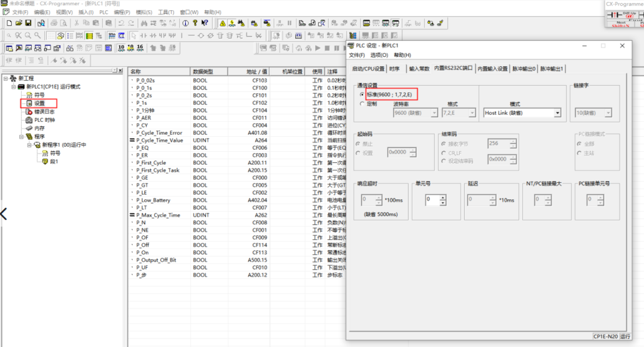This screenshot has height=347, width=644.
Task: Switch to the 启动/CPU设置 tab
Action: click(368, 69)
